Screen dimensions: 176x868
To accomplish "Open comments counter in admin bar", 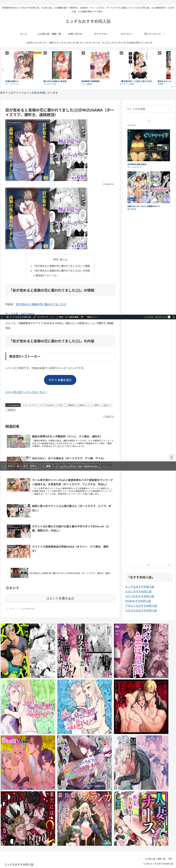I will (53, 317).
